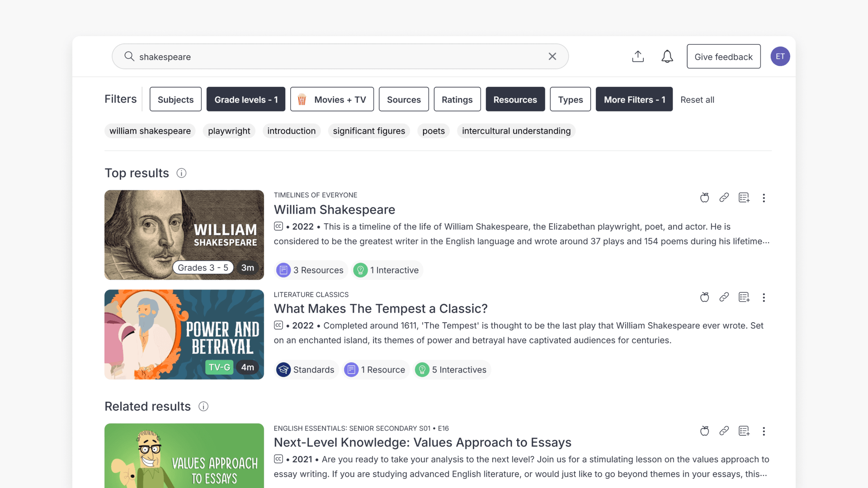Select the playwright suggestion tag
868x488 pixels.
[229, 131]
